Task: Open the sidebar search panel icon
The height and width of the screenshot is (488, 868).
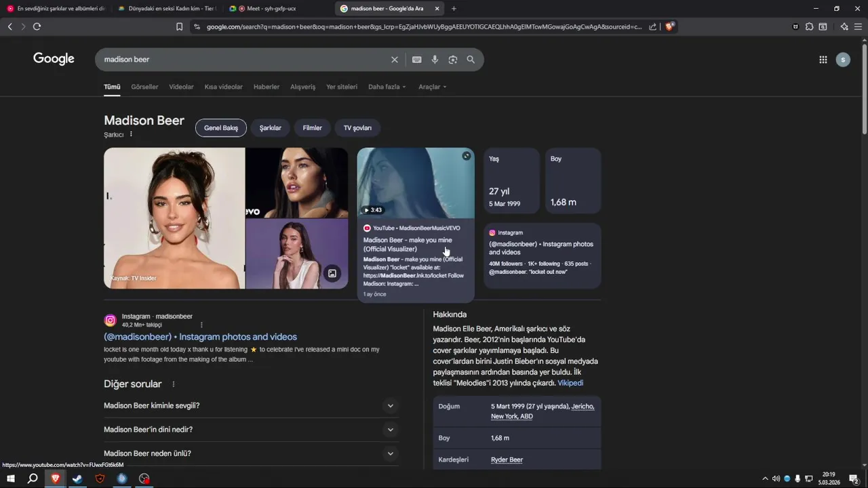Action: pyautogui.click(x=823, y=26)
